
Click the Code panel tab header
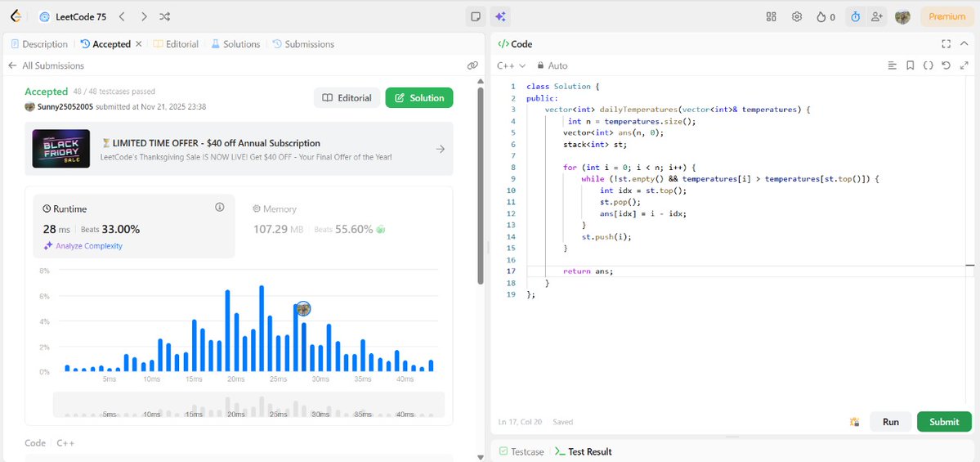point(515,44)
